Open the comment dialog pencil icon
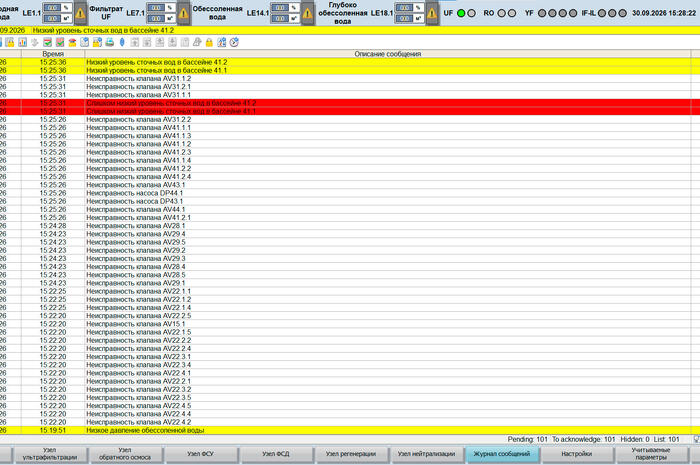 point(197,42)
